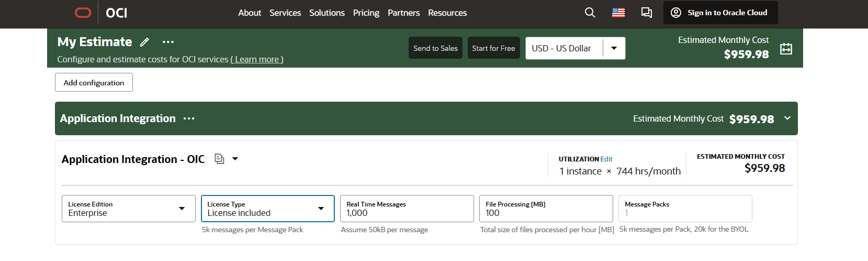Screen dimensions: 868x261
Task: Click the Utilization Edit link
Action: click(x=606, y=159)
